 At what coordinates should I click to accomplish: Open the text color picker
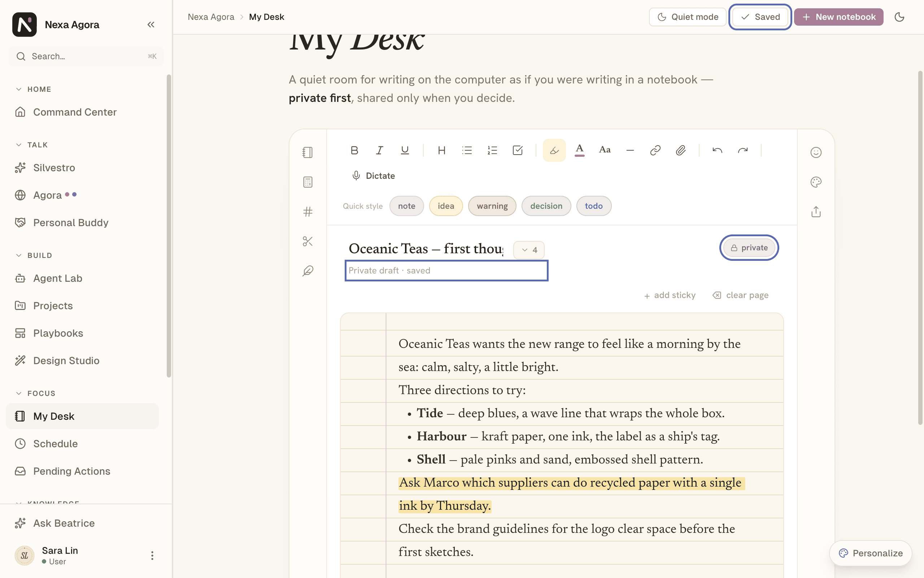pos(580,150)
